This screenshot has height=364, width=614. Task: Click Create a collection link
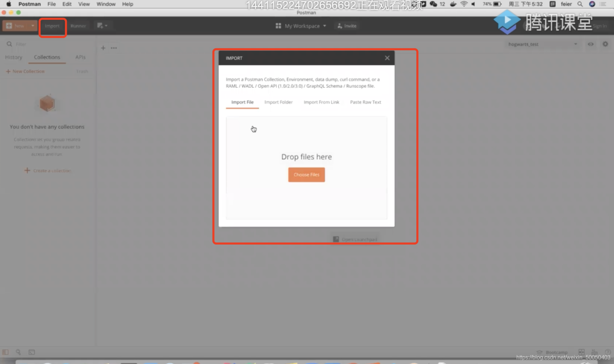(48, 171)
